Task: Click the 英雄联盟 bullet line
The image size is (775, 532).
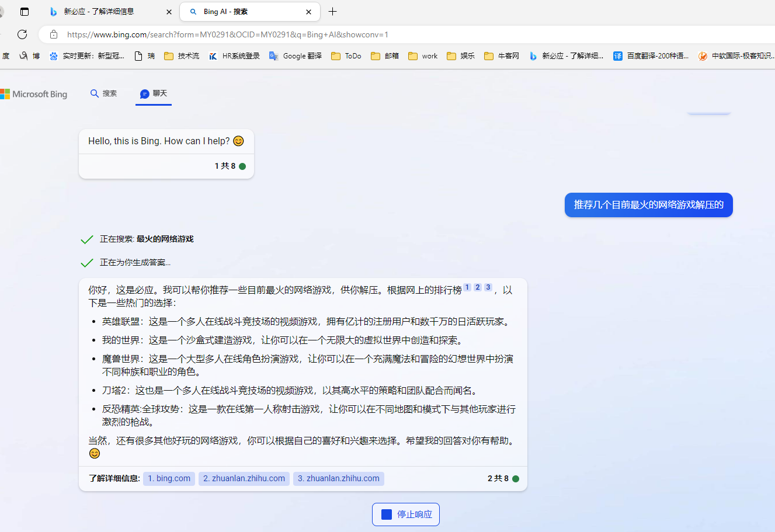Action: 307,322
